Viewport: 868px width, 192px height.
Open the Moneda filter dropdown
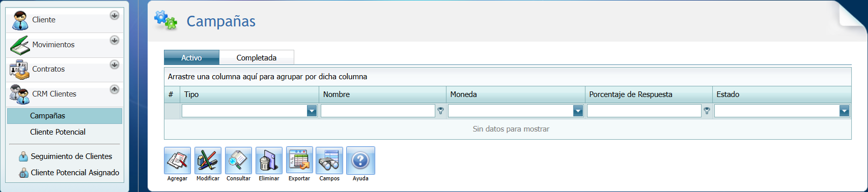pyautogui.click(x=578, y=111)
